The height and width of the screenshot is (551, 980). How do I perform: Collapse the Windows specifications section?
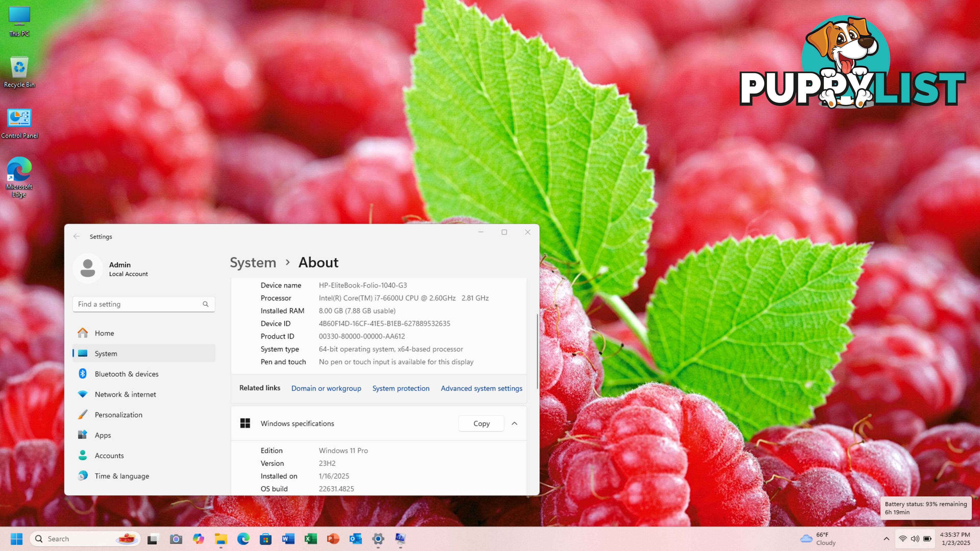click(514, 423)
